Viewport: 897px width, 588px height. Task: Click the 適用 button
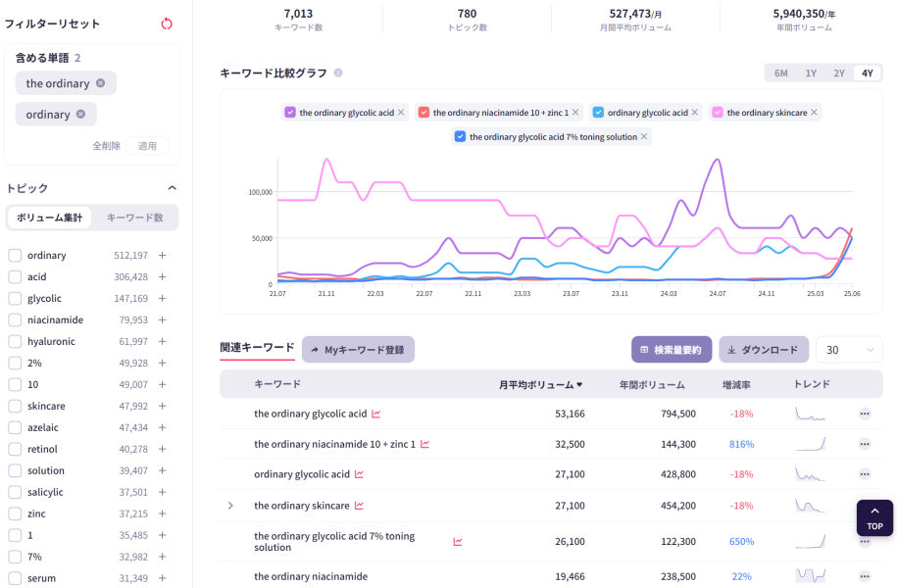pos(147,146)
